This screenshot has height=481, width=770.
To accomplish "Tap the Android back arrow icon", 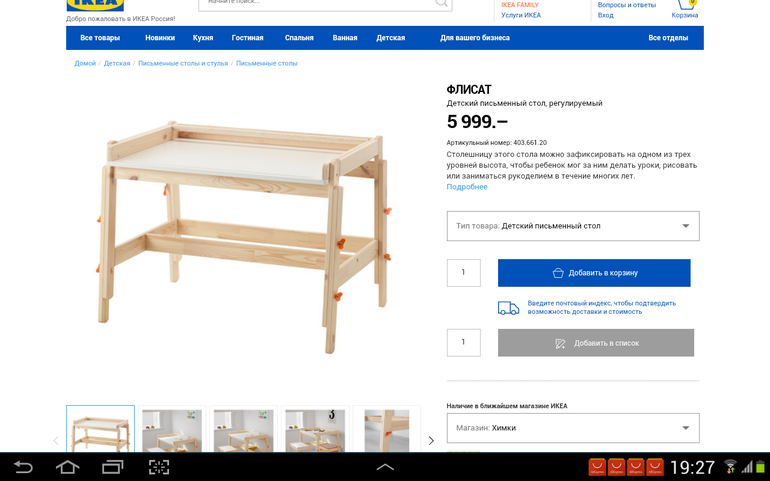I will 23,467.
